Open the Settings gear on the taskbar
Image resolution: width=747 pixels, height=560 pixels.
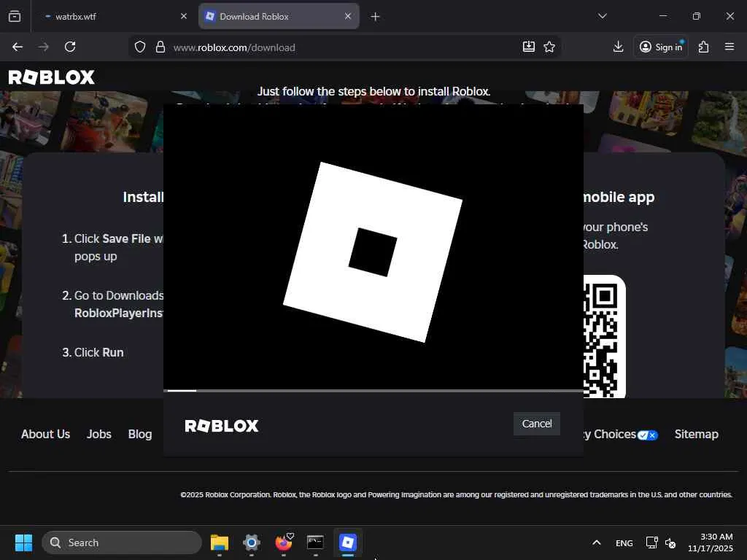251,542
